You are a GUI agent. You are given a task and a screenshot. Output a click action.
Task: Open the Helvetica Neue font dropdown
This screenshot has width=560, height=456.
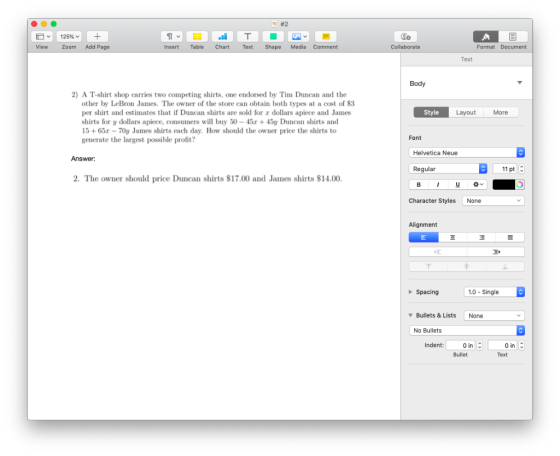pyautogui.click(x=466, y=153)
